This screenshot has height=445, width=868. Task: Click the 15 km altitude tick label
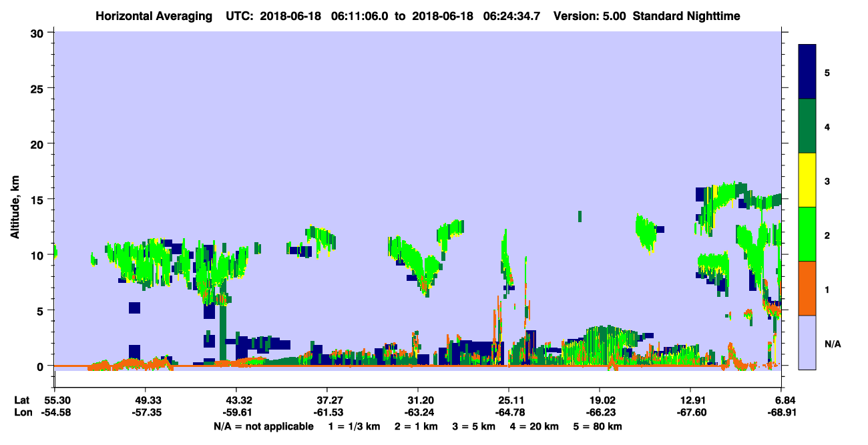(39, 199)
